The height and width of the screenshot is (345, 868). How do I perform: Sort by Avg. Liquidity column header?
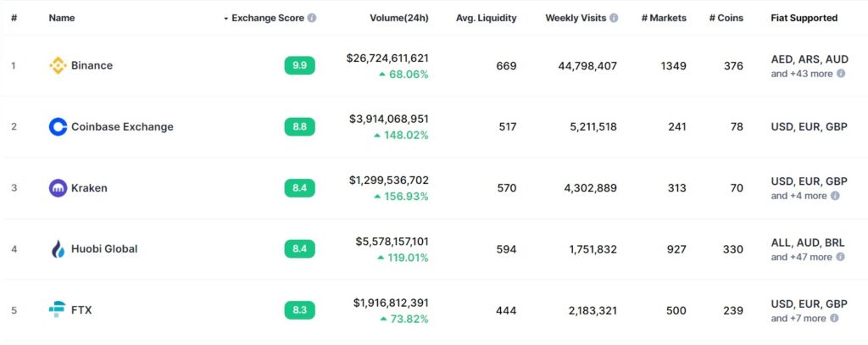tap(486, 18)
